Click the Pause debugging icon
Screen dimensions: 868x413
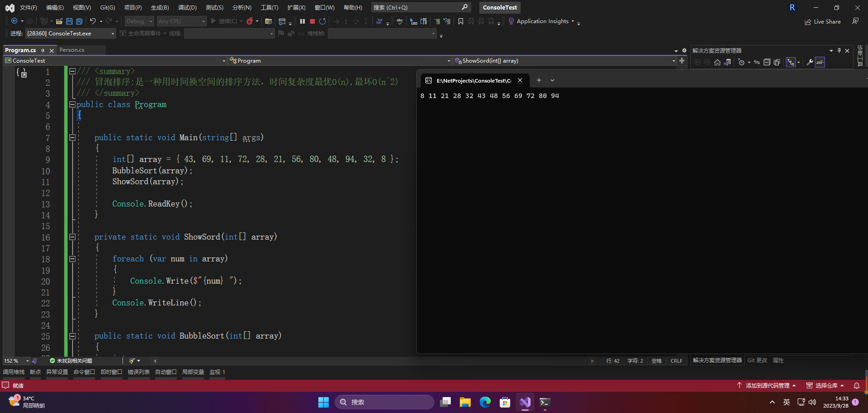pyautogui.click(x=302, y=21)
